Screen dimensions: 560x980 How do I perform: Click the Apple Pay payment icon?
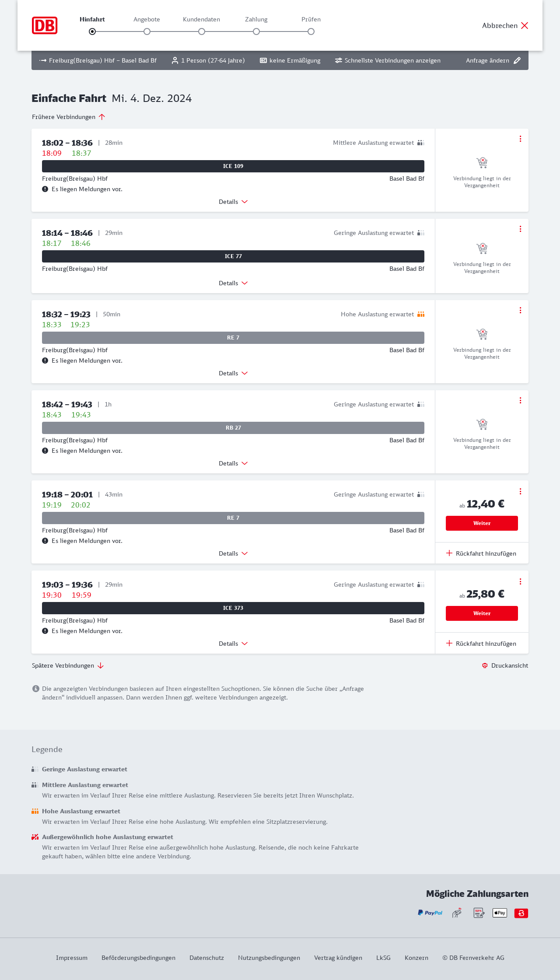click(500, 913)
